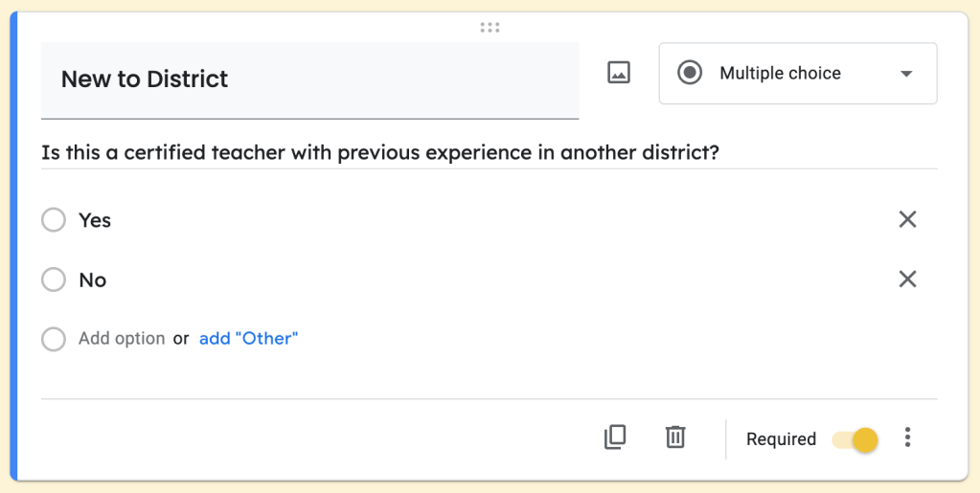The image size is (980, 493).
Task: Select the No radio button
Action: coord(54,280)
